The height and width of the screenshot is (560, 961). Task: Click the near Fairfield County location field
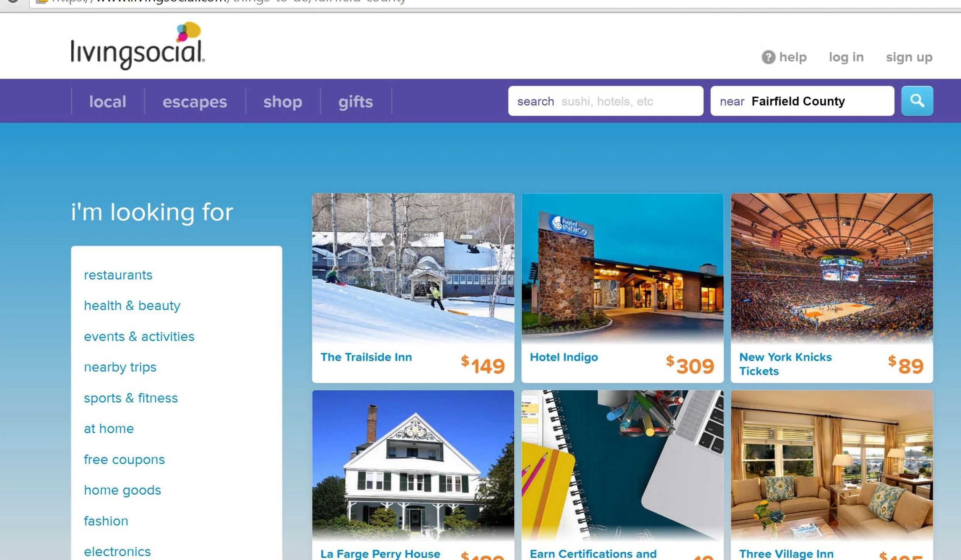pyautogui.click(x=802, y=101)
